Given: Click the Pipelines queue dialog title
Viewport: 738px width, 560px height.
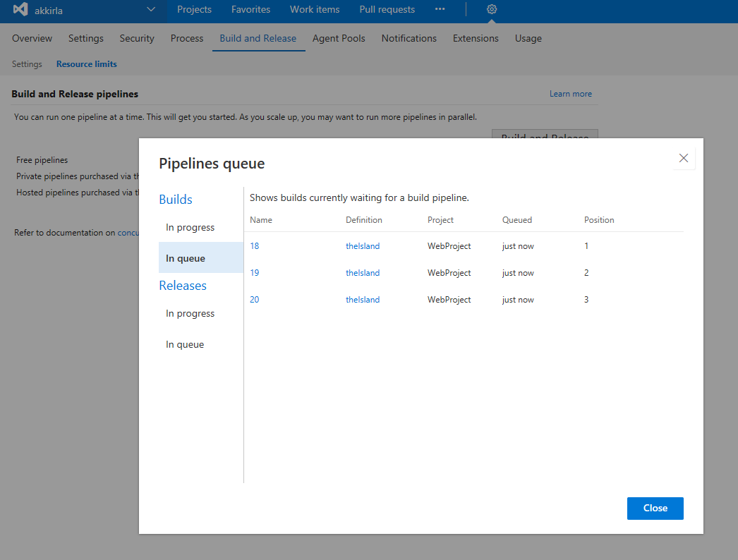Looking at the screenshot, I should pyautogui.click(x=212, y=164).
